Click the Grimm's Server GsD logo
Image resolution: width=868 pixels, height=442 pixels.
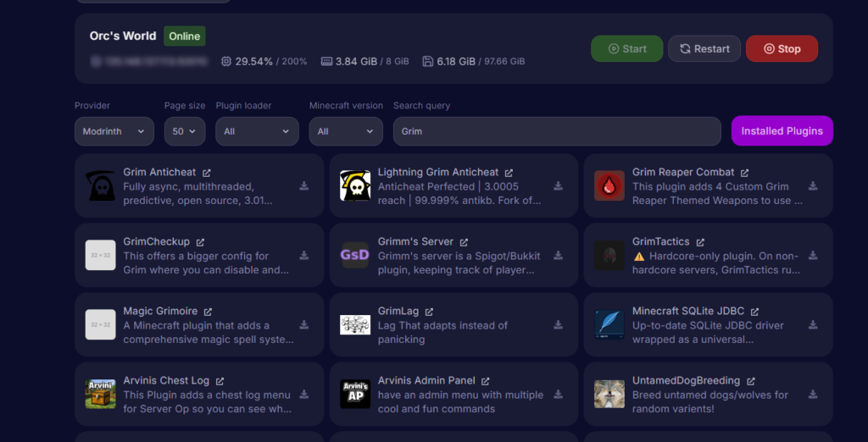(355, 255)
